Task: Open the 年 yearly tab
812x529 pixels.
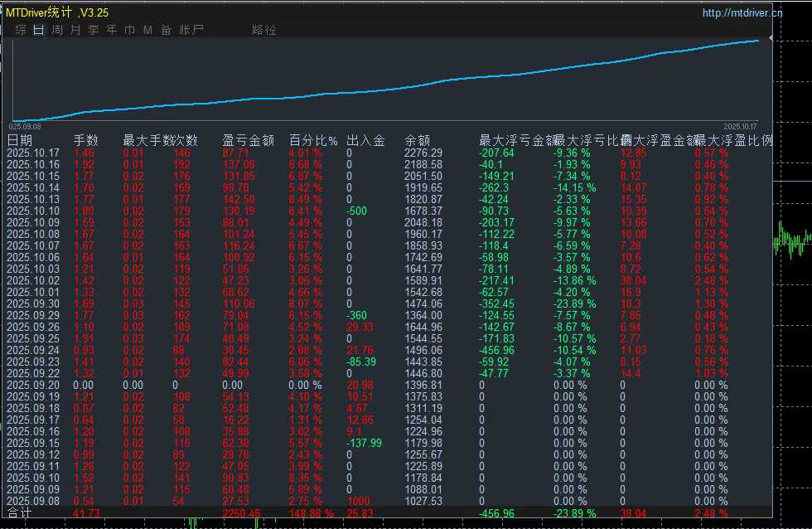Action: pos(112,30)
